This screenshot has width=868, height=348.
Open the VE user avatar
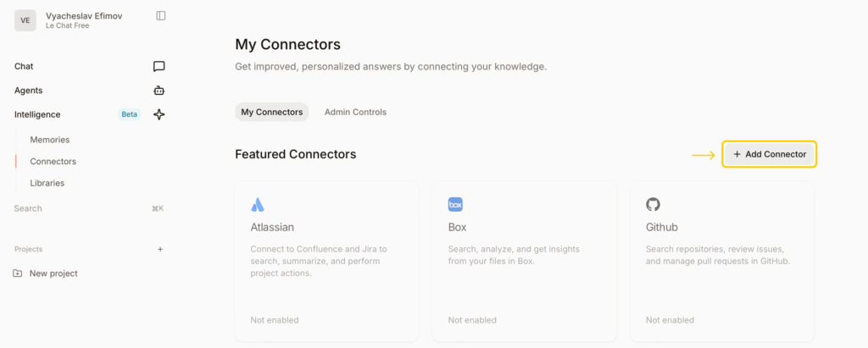[x=25, y=20]
